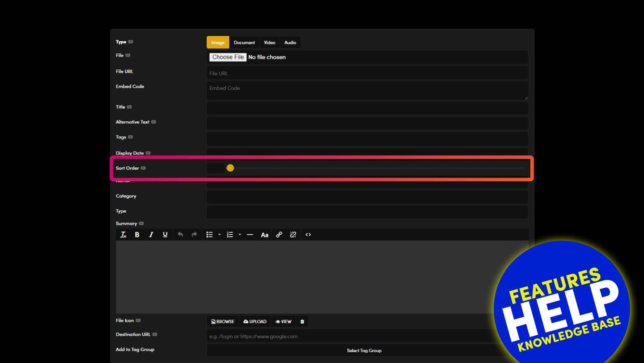Apply italic formatting in Summary editor
The height and width of the screenshot is (363, 644).
pyautogui.click(x=151, y=235)
